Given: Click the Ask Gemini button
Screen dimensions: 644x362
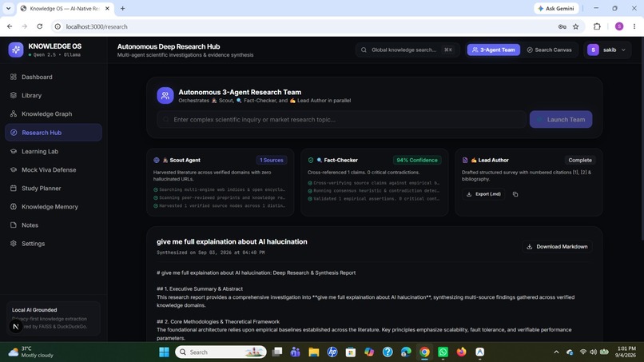Looking at the screenshot, I should tap(557, 8).
